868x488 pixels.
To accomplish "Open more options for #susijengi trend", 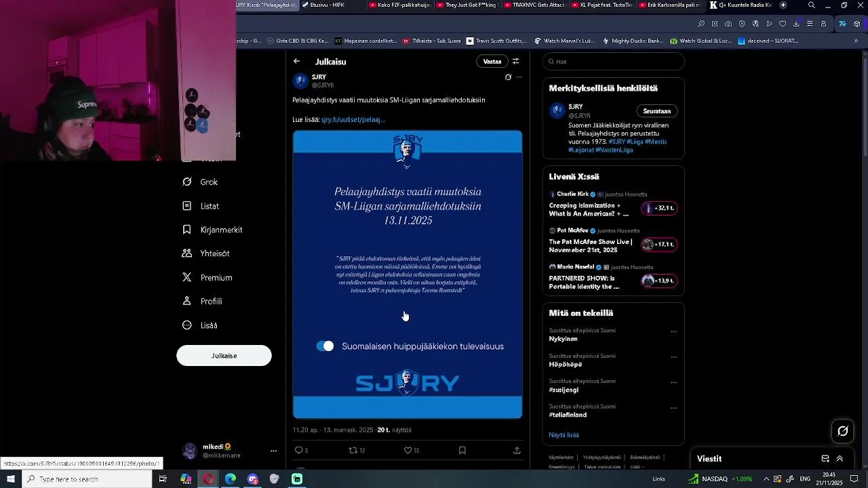I will pos(673,382).
